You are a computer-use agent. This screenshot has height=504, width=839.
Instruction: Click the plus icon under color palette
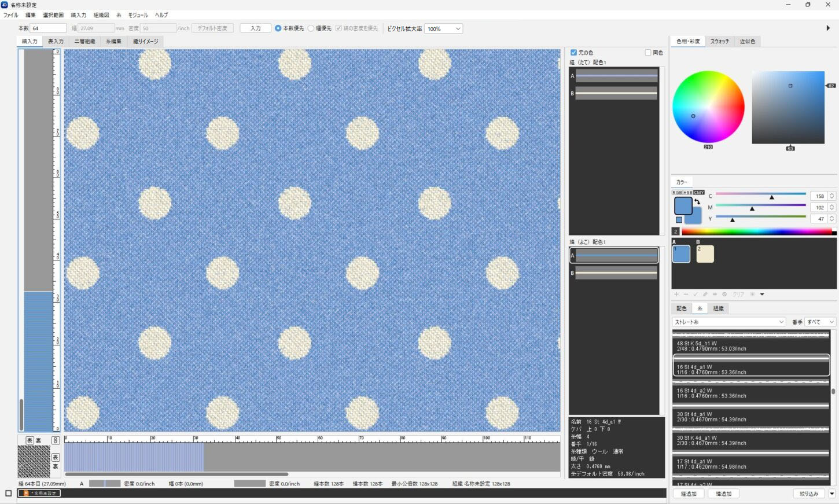point(676,295)
